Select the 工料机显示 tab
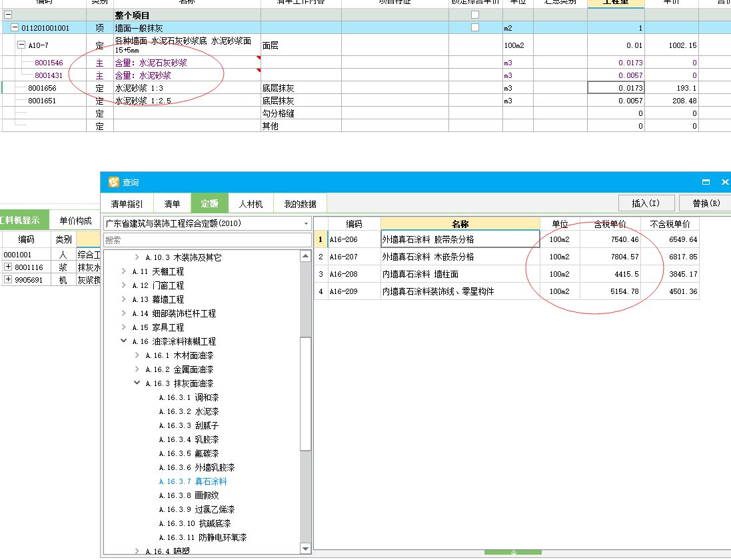Screen dimensions: 731x560 pyautogui.click(x=23, y=221)
